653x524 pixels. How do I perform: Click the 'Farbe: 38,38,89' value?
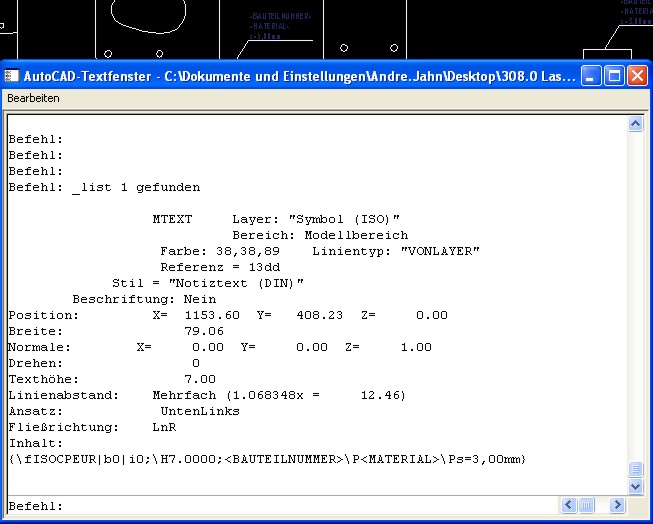(x=220, y=251)
